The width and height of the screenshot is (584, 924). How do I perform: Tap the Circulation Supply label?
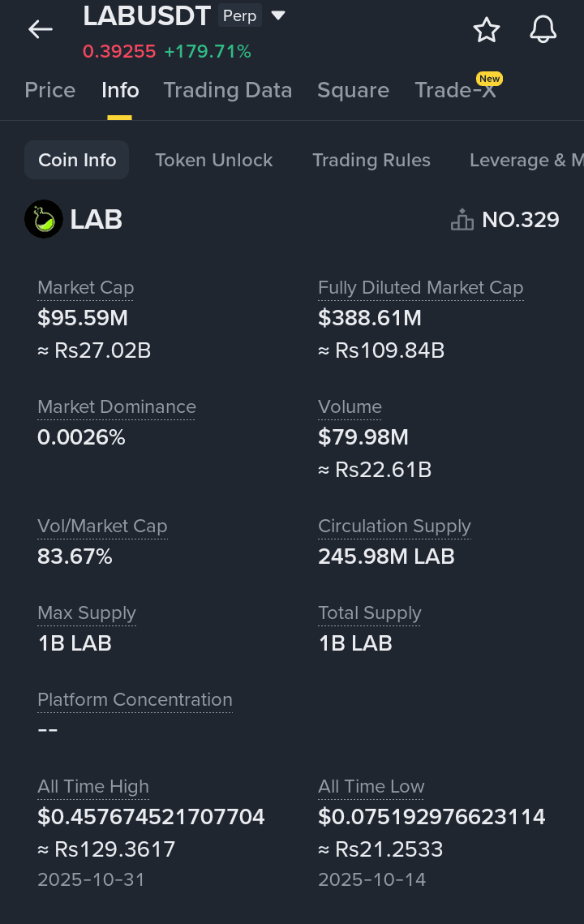click(394, 526)
